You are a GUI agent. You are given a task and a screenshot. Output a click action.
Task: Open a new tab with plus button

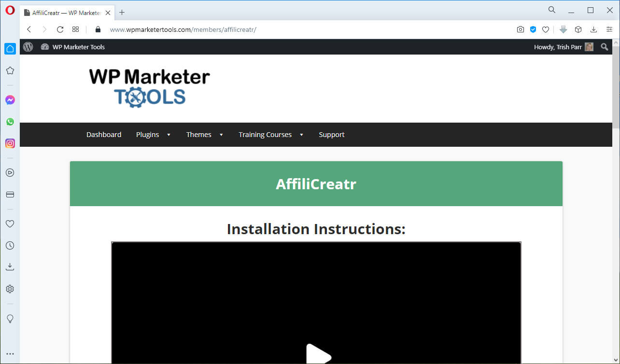(x=122, y=13)
